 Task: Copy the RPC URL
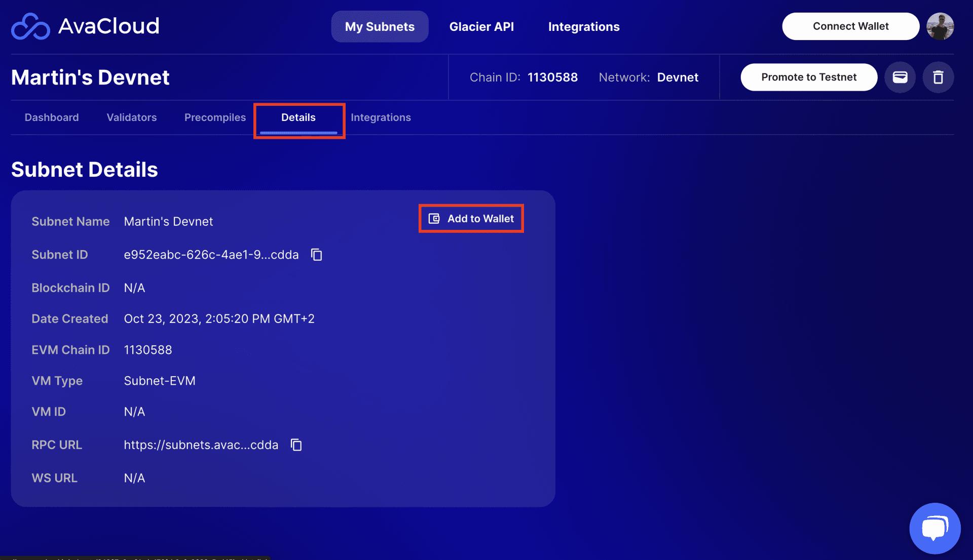(296, 445)
